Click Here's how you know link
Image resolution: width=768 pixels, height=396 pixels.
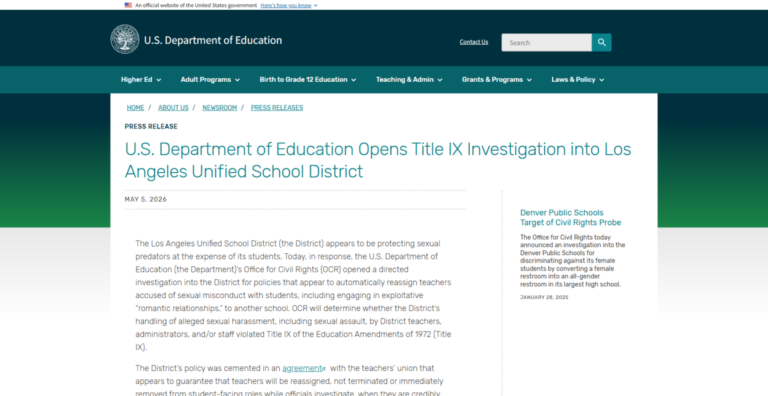coord(286,5)
